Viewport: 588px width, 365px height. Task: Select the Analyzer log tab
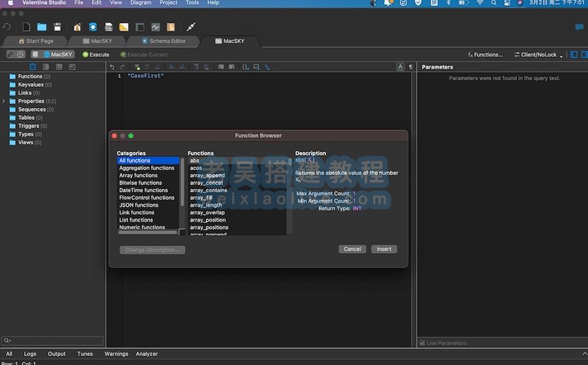click(x=146, y=354)
